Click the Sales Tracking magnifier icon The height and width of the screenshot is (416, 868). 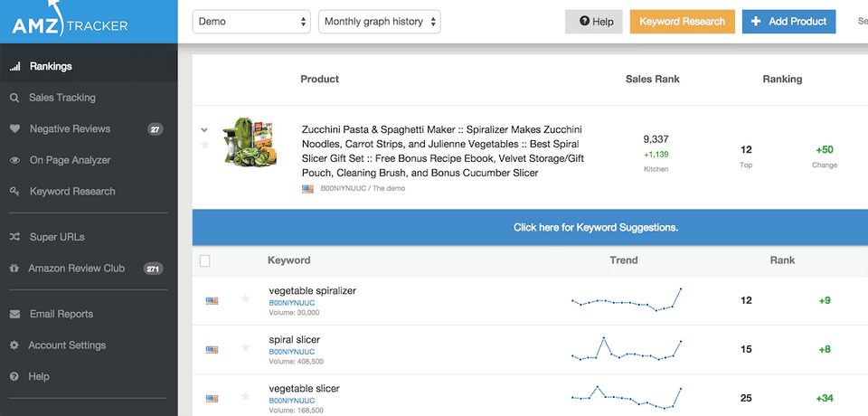click(x=14, y=98)
